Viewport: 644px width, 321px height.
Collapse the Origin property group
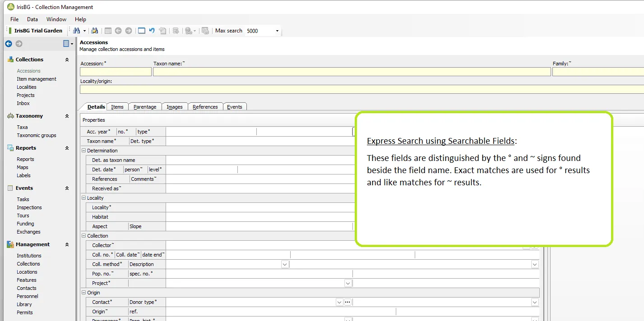click(x=83, y=293)
